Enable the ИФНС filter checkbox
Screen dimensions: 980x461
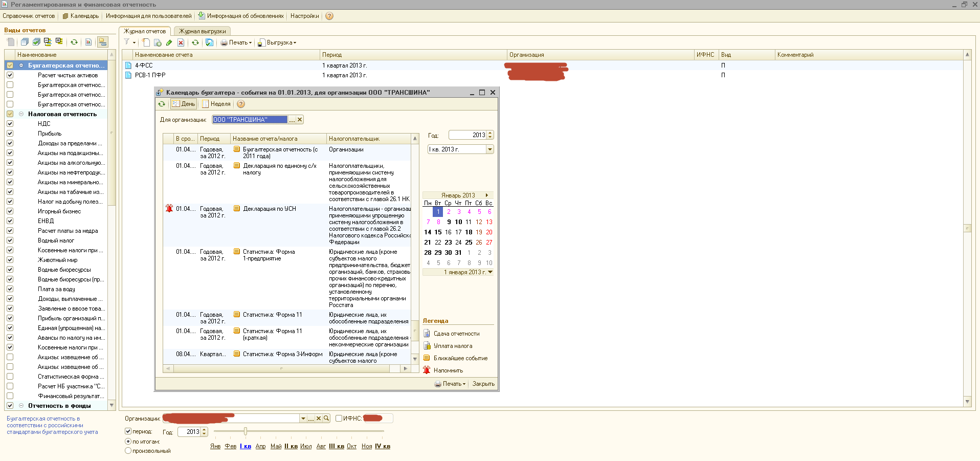coord(339,418)
